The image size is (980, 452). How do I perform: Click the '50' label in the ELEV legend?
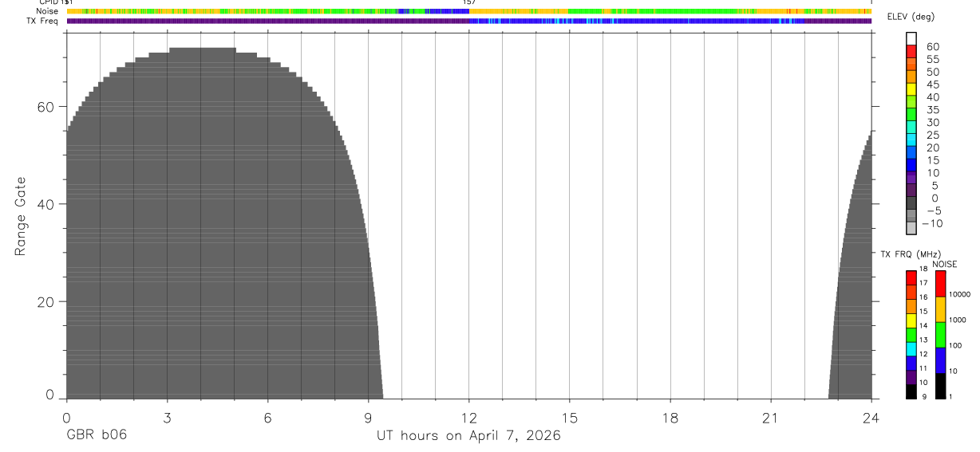coord(932,73)
